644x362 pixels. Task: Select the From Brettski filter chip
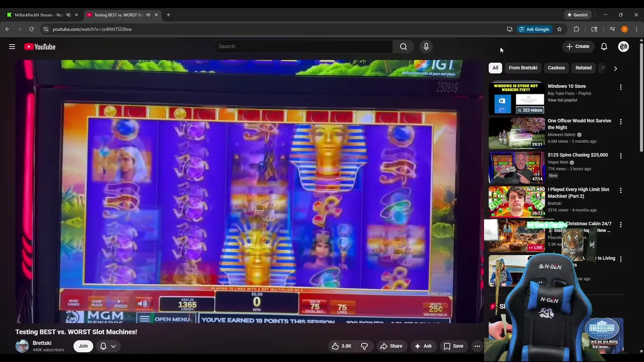point(523,68)
